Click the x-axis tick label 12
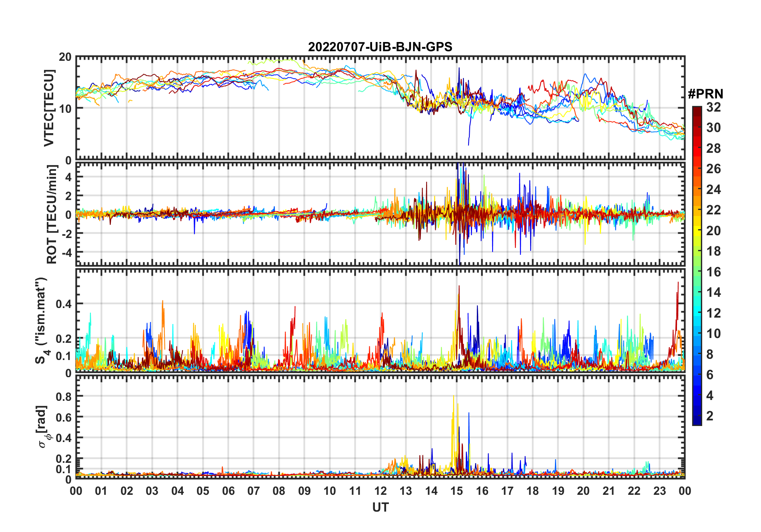 (x=380, y=491)
